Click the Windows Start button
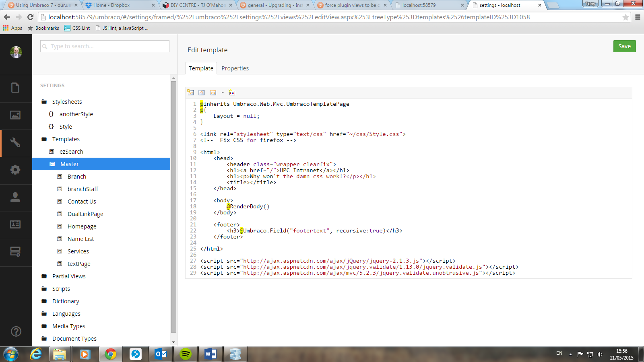Viewport: 644px width, 362px height. [11, 354]
